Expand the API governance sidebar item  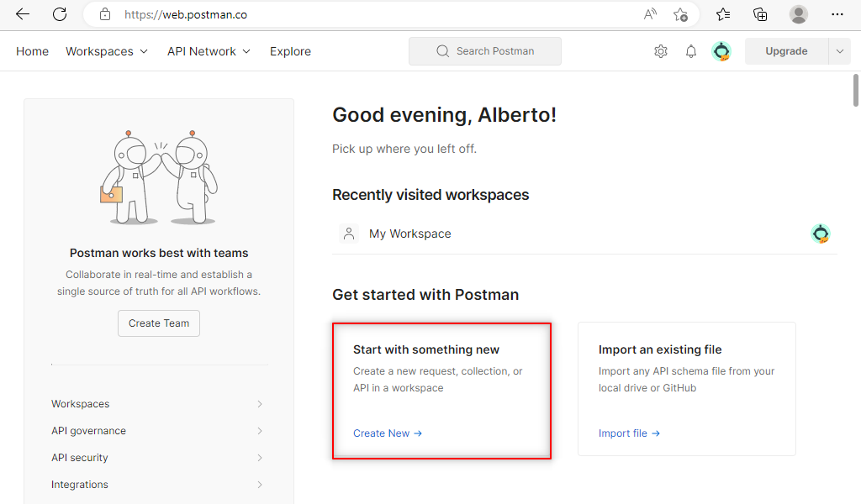tap(157, 431)
